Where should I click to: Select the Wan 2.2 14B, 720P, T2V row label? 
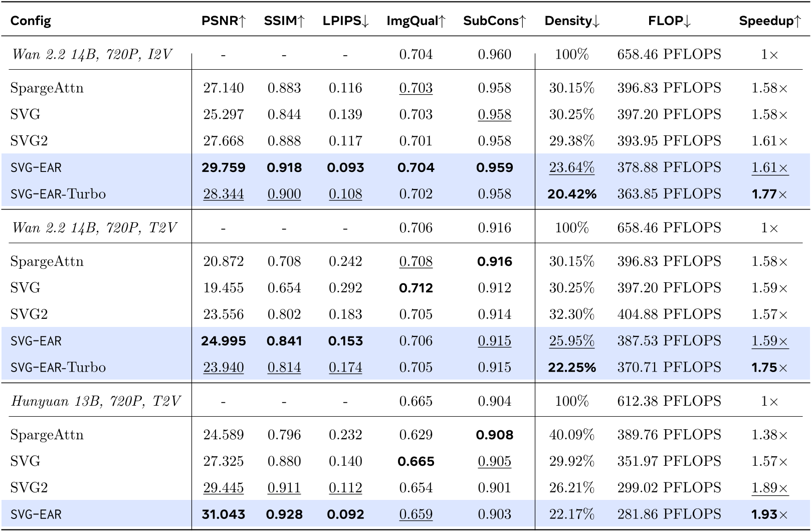[x=94, y=228]
